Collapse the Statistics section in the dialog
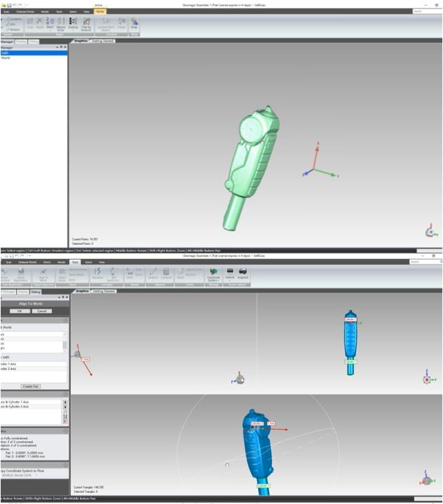 coord(66,431)
